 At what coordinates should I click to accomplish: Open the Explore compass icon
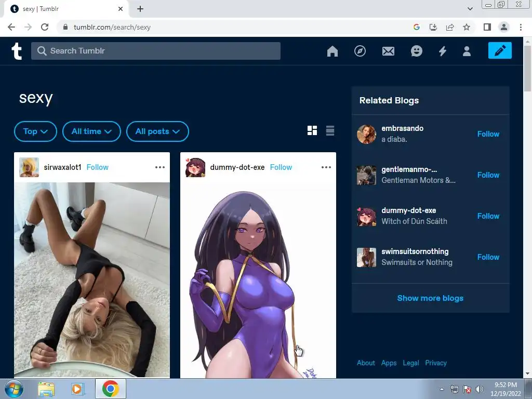click(360, 51)
